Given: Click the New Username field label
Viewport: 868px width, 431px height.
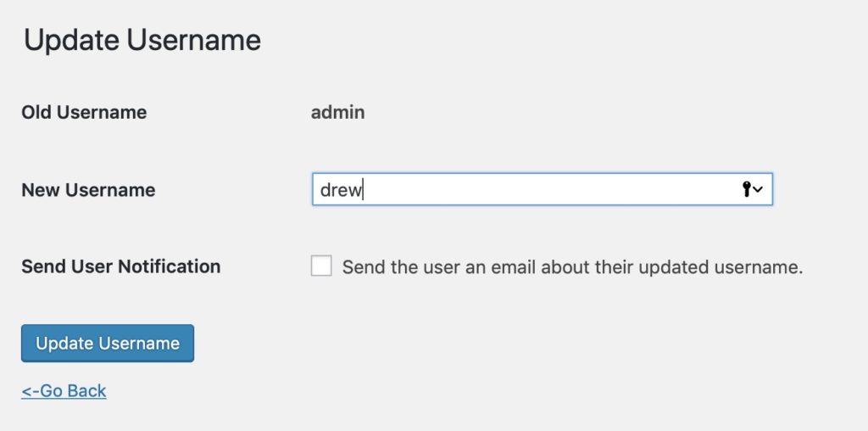Looking at the screenshot, I should point(88,190).
